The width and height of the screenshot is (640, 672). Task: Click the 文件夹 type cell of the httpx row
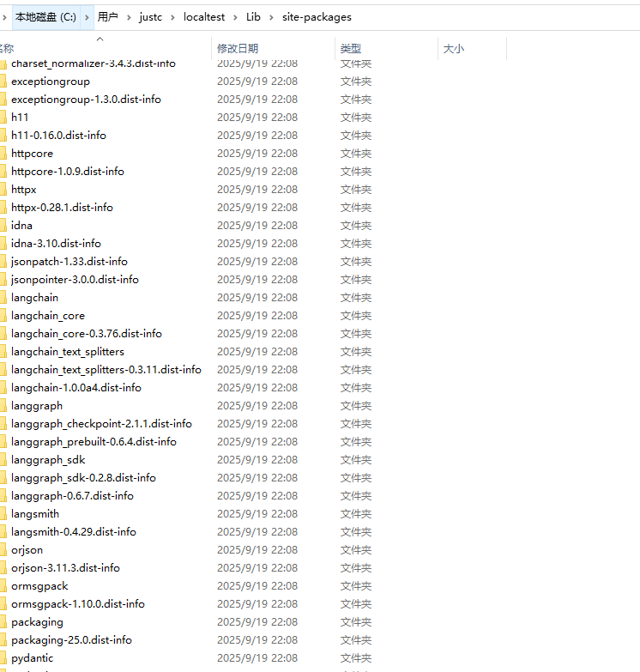(356, 190)
